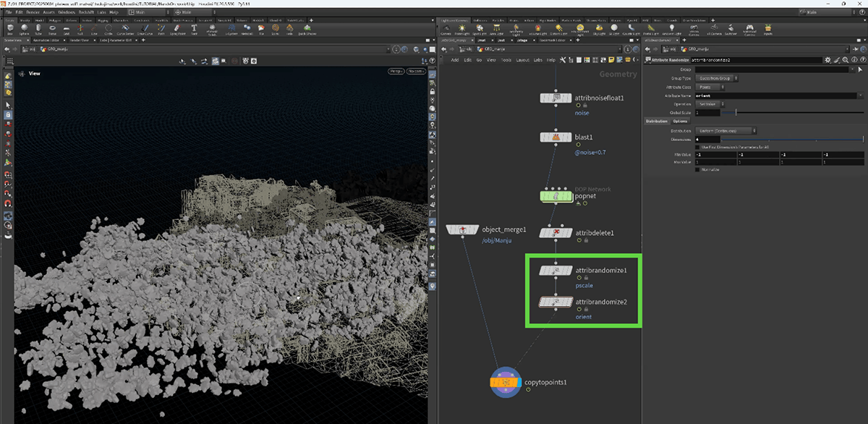Open the Windows menu in menu bar
868x424 pixels.
pos(66,12)
